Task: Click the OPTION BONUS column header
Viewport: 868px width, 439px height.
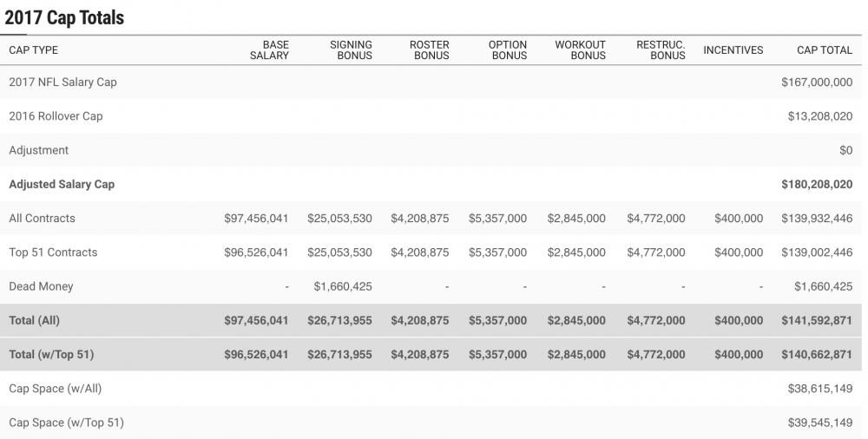Action: [x=508, y=49]
